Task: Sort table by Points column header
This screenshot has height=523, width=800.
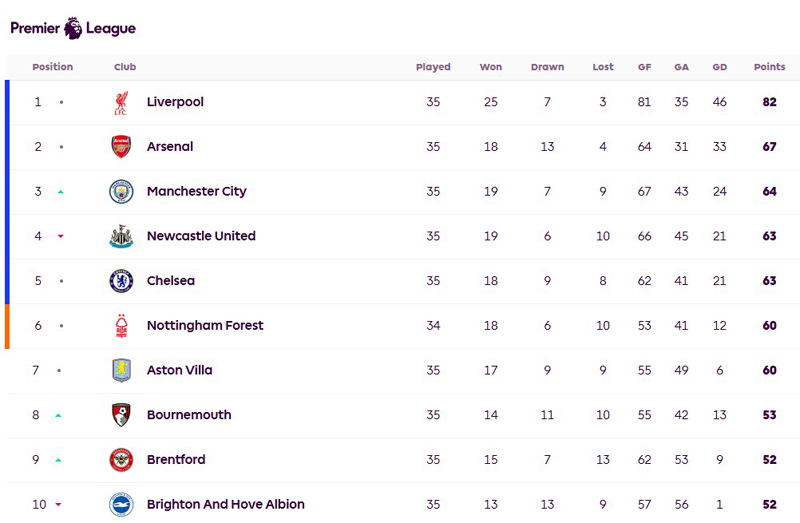Action: 769,67
